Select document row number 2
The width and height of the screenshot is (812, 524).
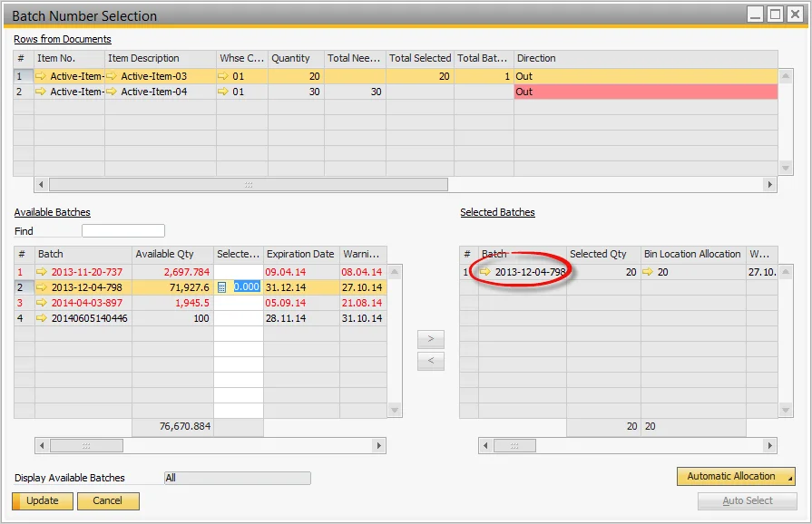[24, 92]
